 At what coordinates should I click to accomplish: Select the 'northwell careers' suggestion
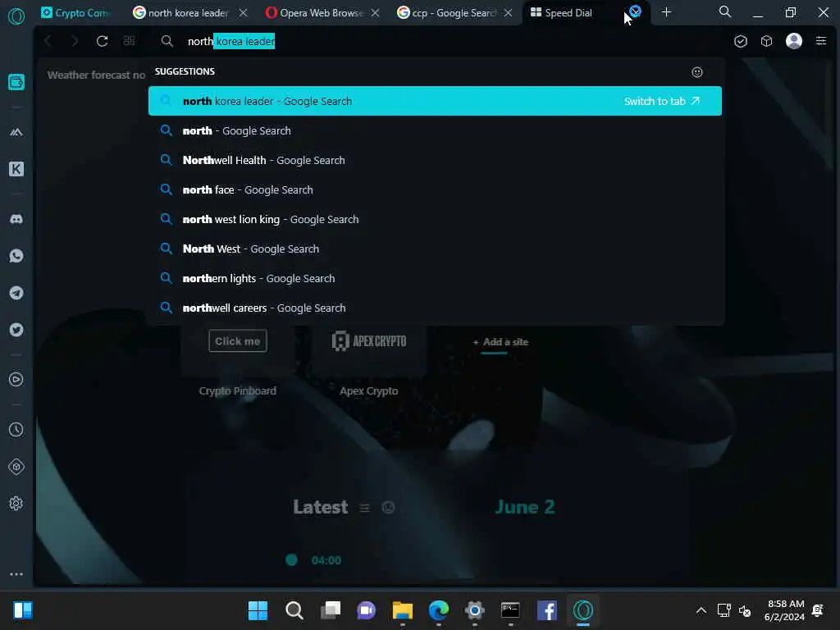pyautogui.click(x=435, y=308)
